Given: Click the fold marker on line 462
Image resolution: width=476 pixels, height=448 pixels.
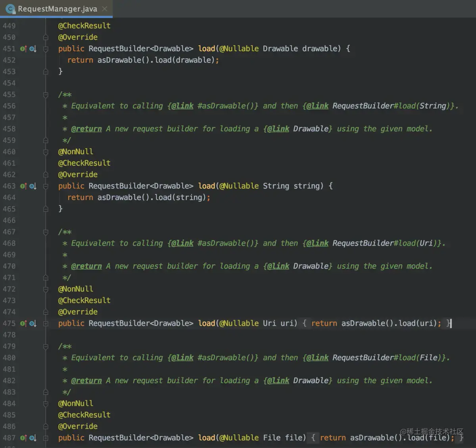Looking at the screenshot, I should point(46,175).
